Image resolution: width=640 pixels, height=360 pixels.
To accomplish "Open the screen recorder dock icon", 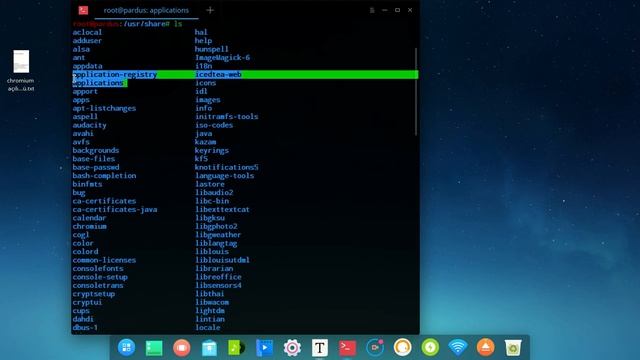I will (x=375, y=348).
